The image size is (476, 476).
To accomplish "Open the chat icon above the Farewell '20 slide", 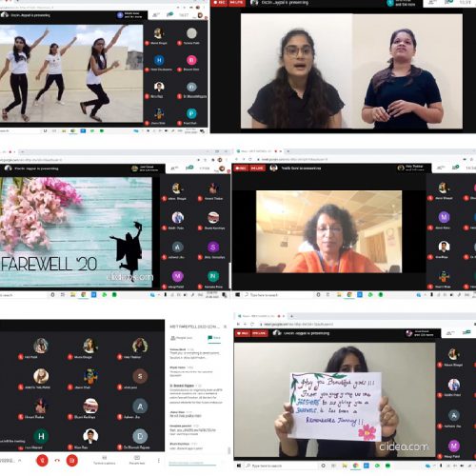I will pyautogui.click(x=189, y=168).
